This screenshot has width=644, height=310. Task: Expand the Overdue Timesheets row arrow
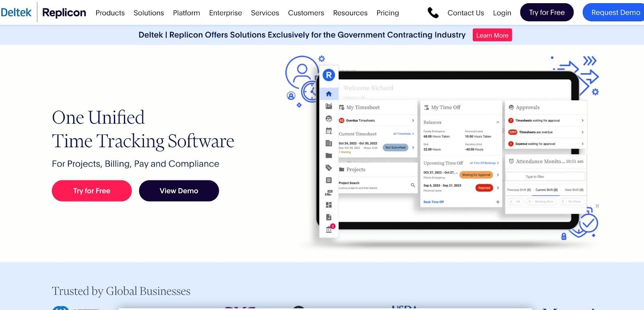click(413, 121)
